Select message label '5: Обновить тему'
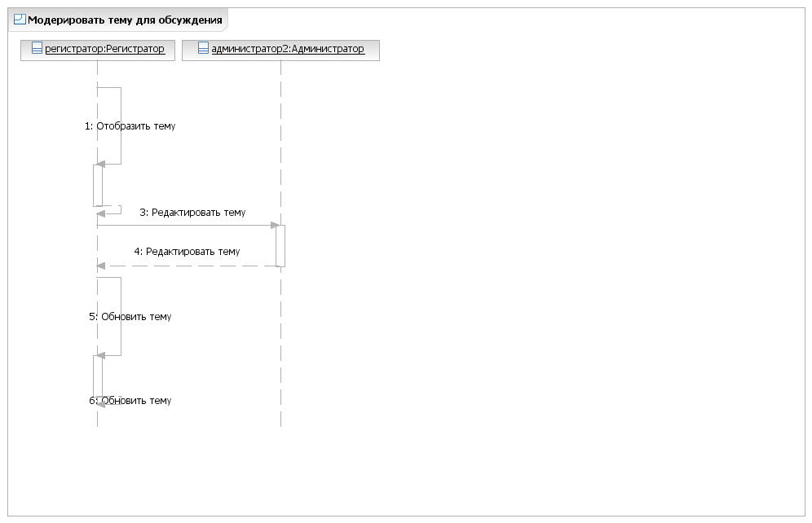The height and width of the screenshot is (523, 812). point(130,317)
